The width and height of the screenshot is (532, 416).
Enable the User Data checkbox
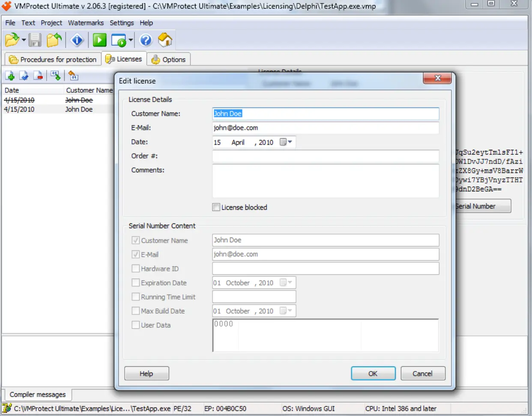(x=135, y=325)
